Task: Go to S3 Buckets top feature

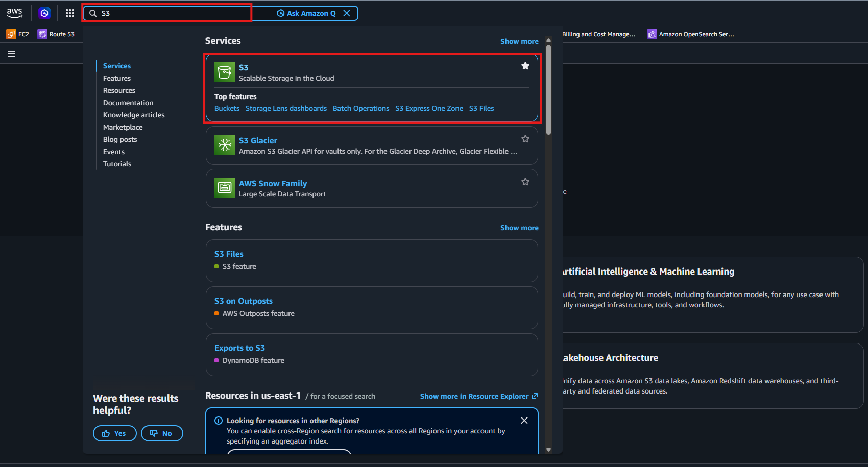Action: coord(227,108)
